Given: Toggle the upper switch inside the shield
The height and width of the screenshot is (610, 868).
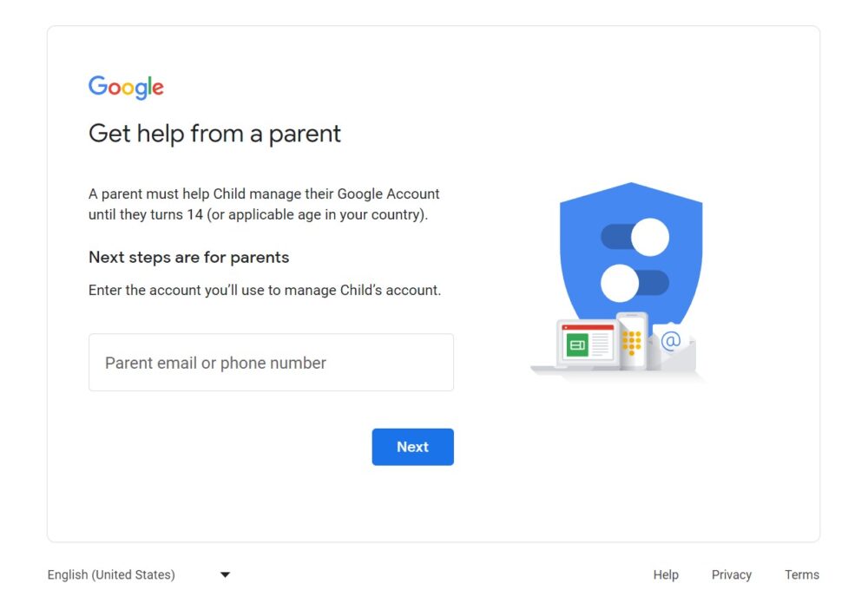Looking at the screenshot, I should (x=637, y=236).
